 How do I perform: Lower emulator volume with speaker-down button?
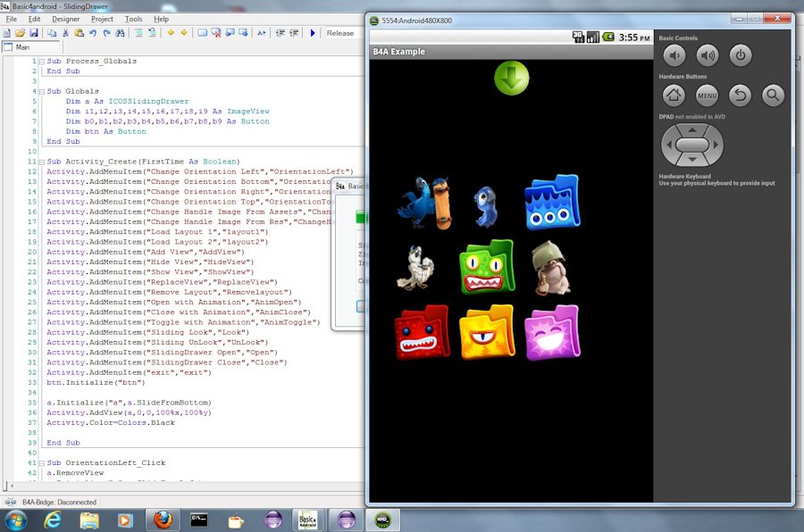click(674, 55)
